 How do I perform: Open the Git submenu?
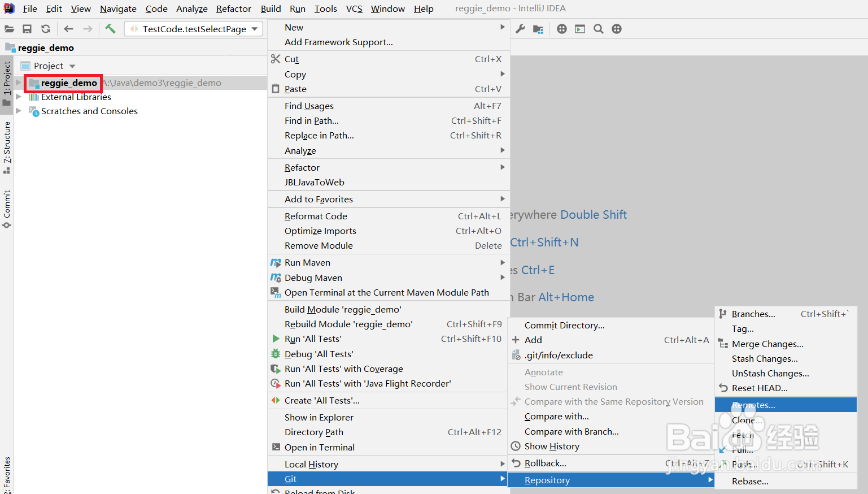coord(389,479)
